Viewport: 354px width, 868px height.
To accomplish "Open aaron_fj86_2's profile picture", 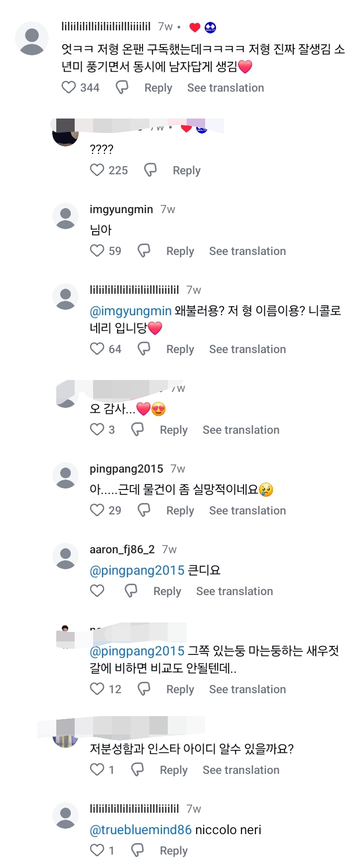I will point(65,555).
